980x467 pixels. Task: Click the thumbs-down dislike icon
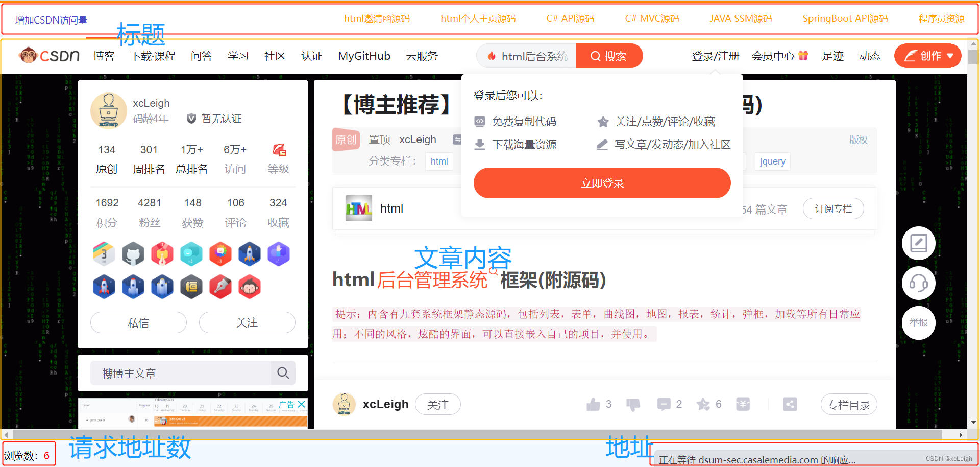click(633, 404)
